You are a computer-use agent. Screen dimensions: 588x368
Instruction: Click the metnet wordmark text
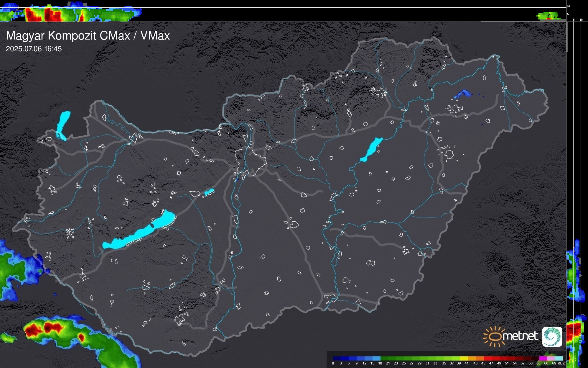tap(520, 336)
